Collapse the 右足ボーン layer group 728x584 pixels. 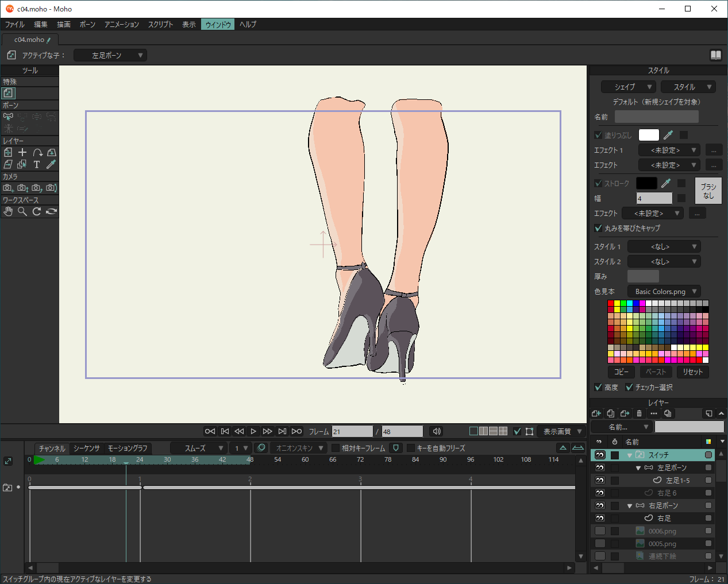(x=630, y=506)
